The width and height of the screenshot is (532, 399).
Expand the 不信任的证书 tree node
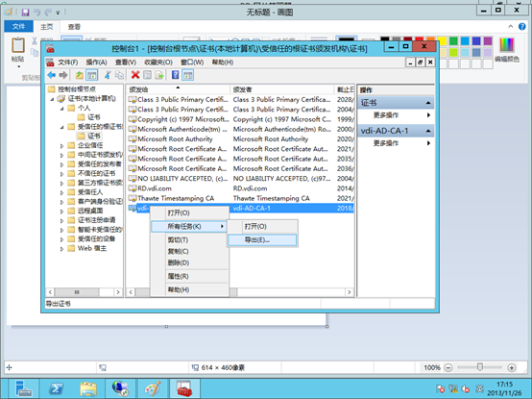point(61,174)
